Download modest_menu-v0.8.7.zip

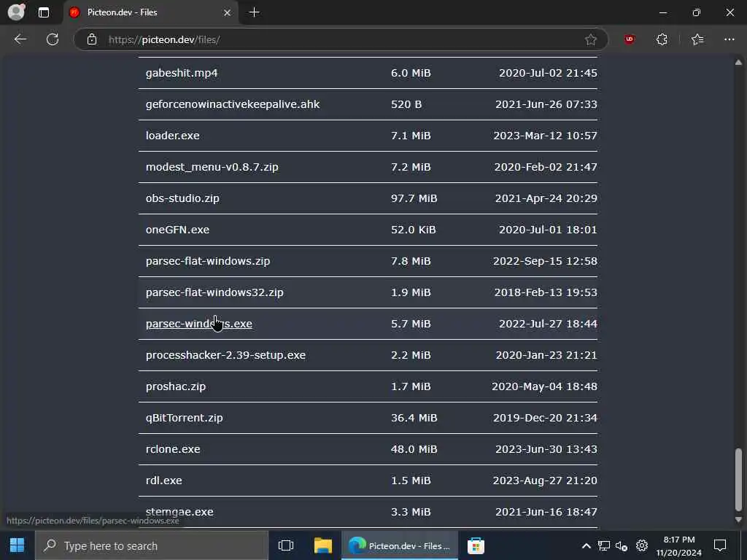point(212,167)
